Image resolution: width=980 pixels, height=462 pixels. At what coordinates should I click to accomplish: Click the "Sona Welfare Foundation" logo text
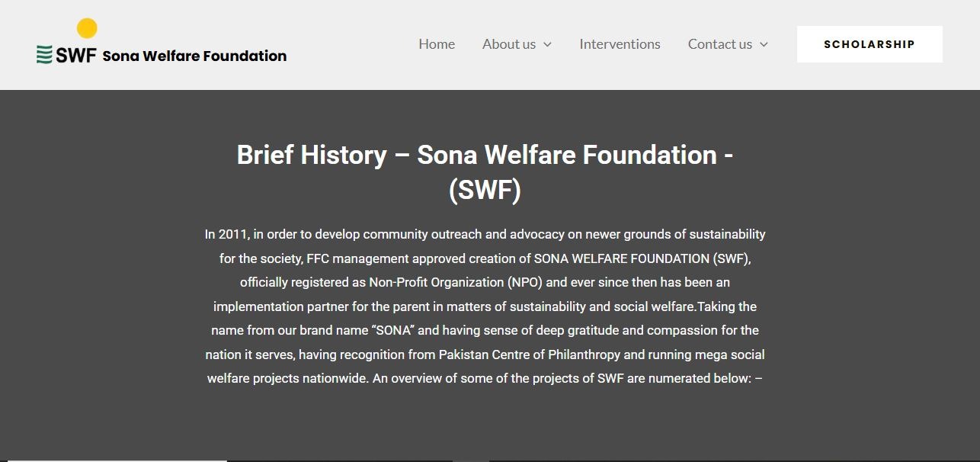pyautogui.click(x=194, y=55)
